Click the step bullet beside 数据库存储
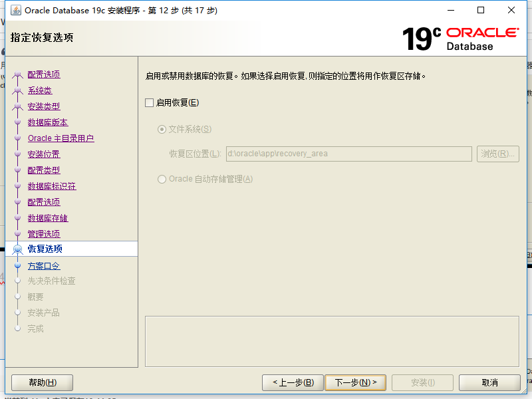 (18, 218)
